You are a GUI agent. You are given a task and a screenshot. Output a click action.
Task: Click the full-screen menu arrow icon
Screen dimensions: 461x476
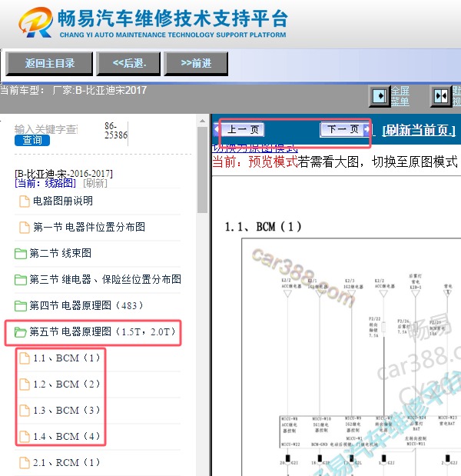pos(380,96)
